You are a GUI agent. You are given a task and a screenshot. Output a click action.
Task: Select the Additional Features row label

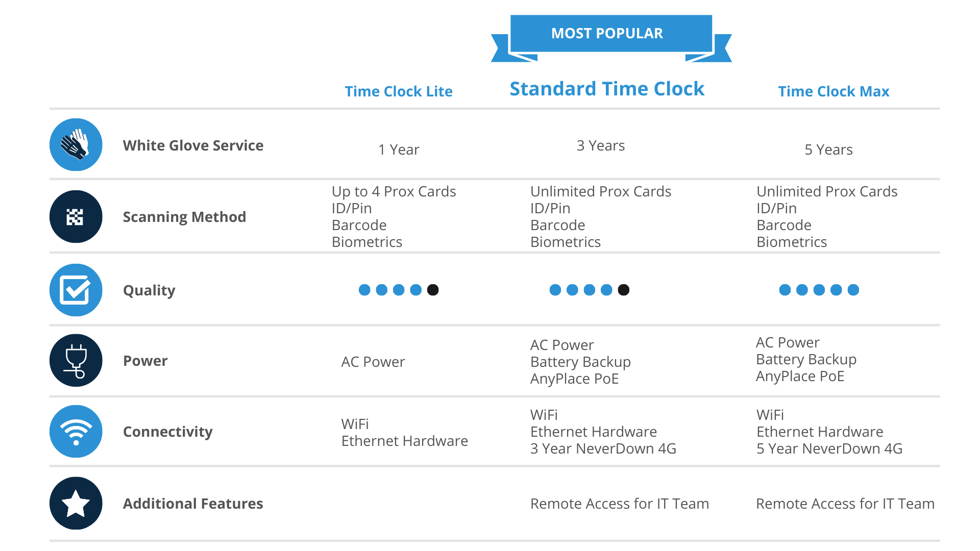(193, 504)
